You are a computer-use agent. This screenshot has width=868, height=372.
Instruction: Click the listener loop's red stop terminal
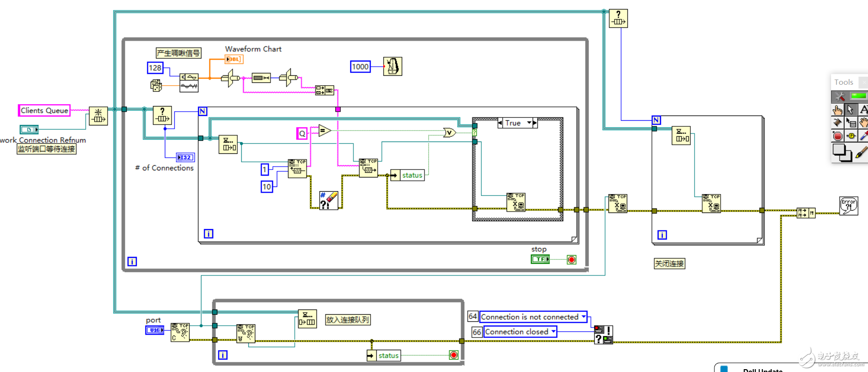pos(453,355)
